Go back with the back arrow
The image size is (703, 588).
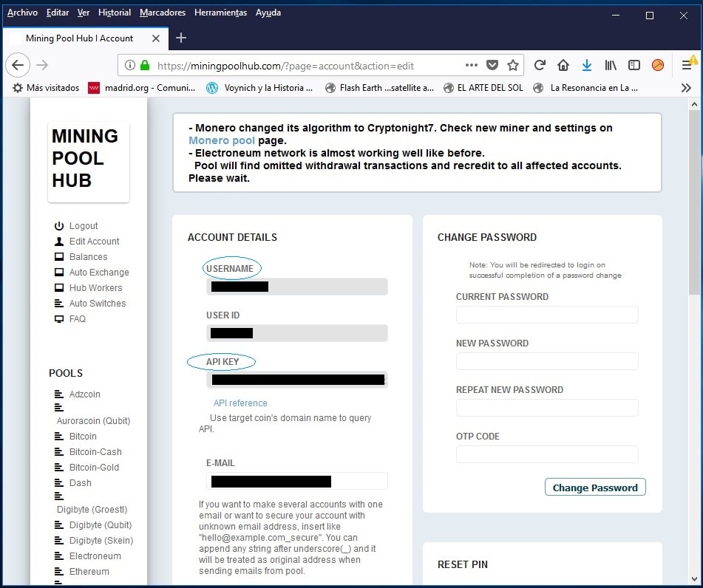click(x=18, y=65)
